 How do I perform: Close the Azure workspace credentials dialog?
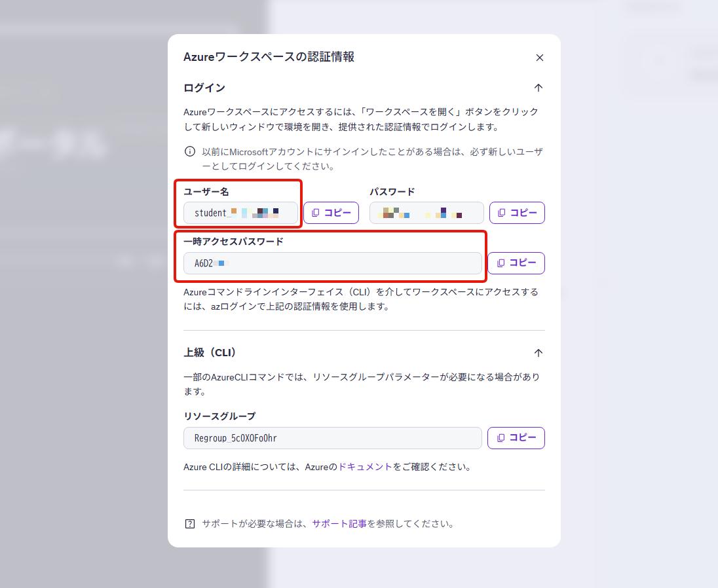click(539, 58)
